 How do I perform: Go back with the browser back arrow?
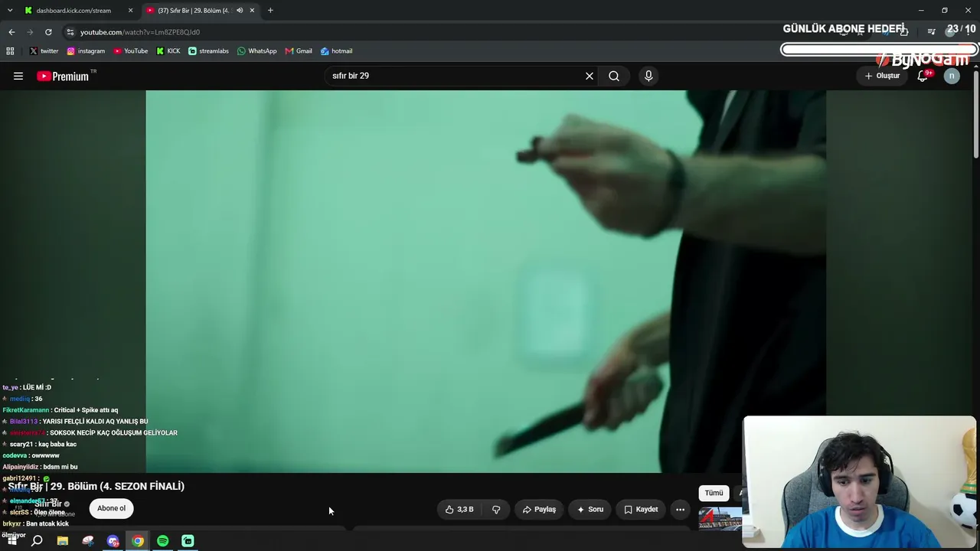[x=11, y=32]
